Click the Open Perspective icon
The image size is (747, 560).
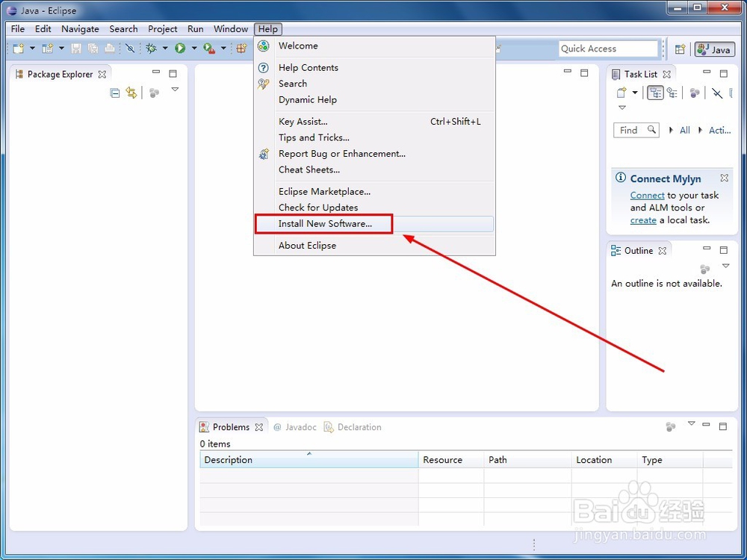pyautogui.click(x=681, y=49)
